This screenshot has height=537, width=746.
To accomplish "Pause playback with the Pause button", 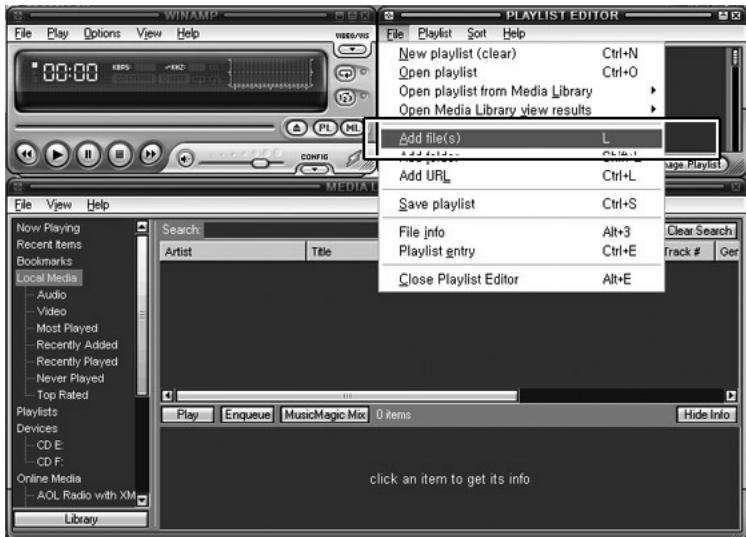I will coord(88,155).
